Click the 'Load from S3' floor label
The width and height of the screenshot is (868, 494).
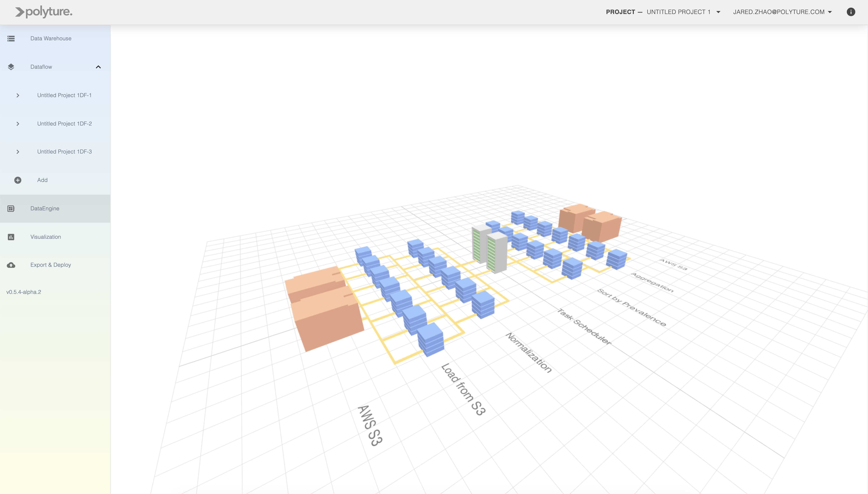(x=463, y=389)
